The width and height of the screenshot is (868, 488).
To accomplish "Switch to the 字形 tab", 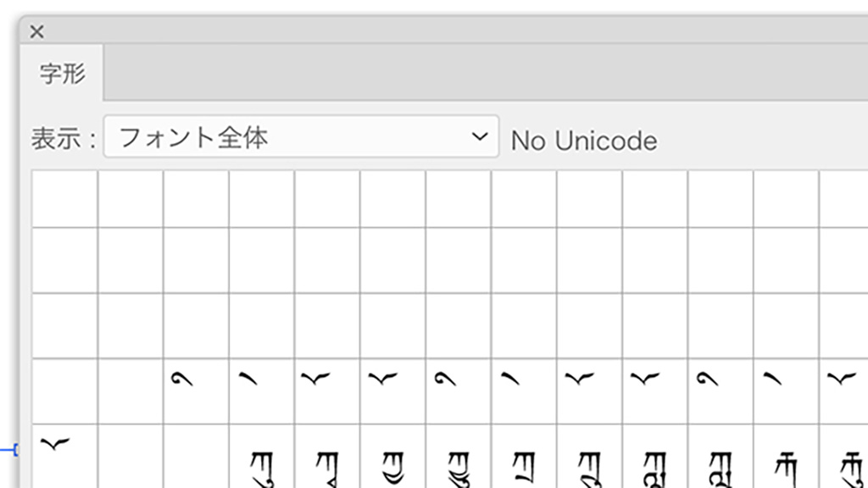I will tap(62, 74).
